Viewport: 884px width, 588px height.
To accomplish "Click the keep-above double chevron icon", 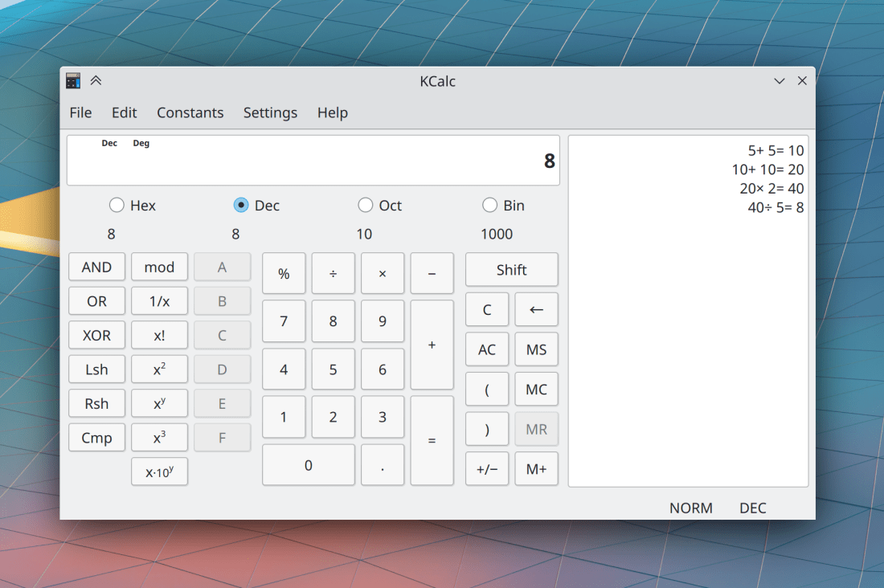I will point(96,81).
